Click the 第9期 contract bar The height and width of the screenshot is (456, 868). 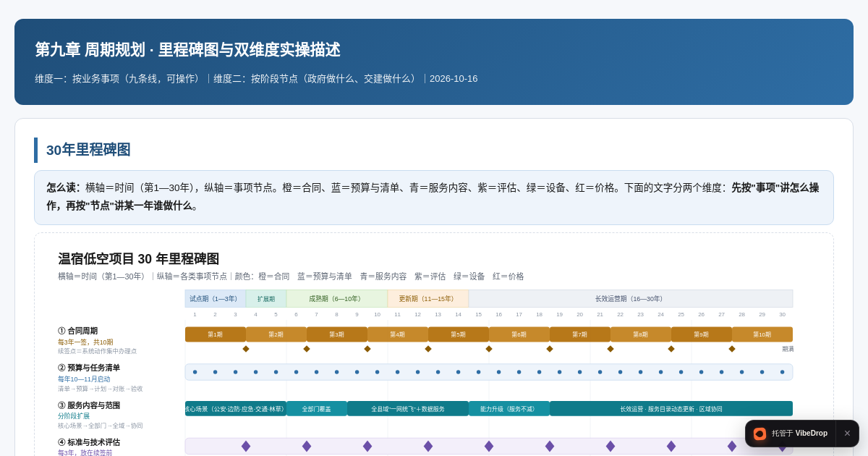point(702,334)
